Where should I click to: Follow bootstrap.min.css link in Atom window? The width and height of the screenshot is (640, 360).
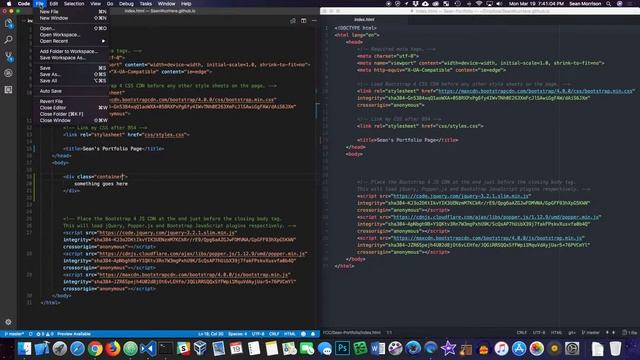click(536, 91)
